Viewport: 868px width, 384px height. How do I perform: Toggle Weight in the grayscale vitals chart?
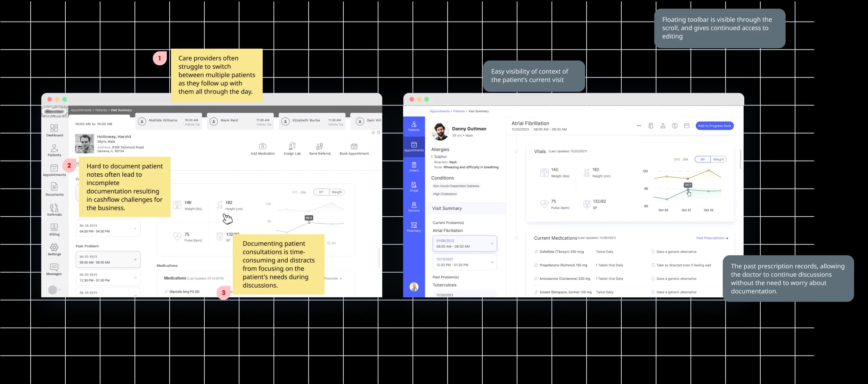click(336, 192)
